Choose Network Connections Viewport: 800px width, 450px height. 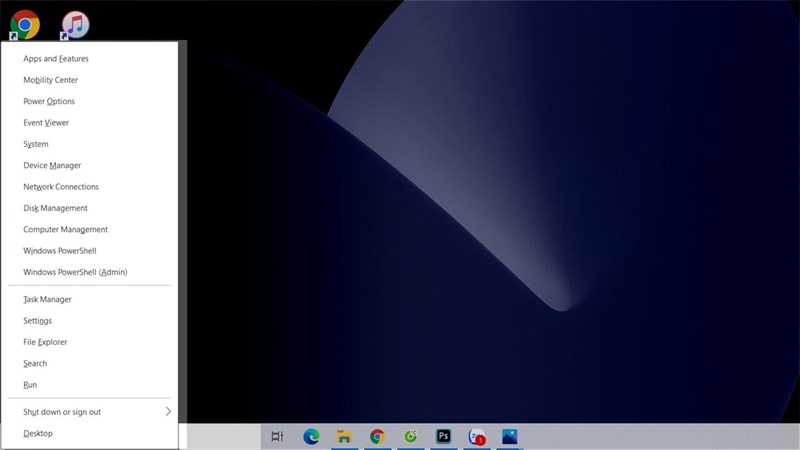(x=90, y=187)
